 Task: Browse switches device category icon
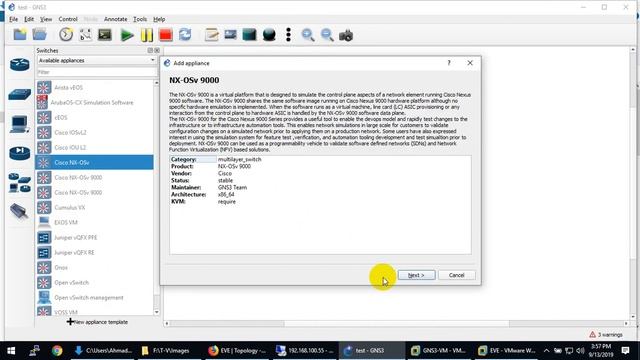coord(20,95)
